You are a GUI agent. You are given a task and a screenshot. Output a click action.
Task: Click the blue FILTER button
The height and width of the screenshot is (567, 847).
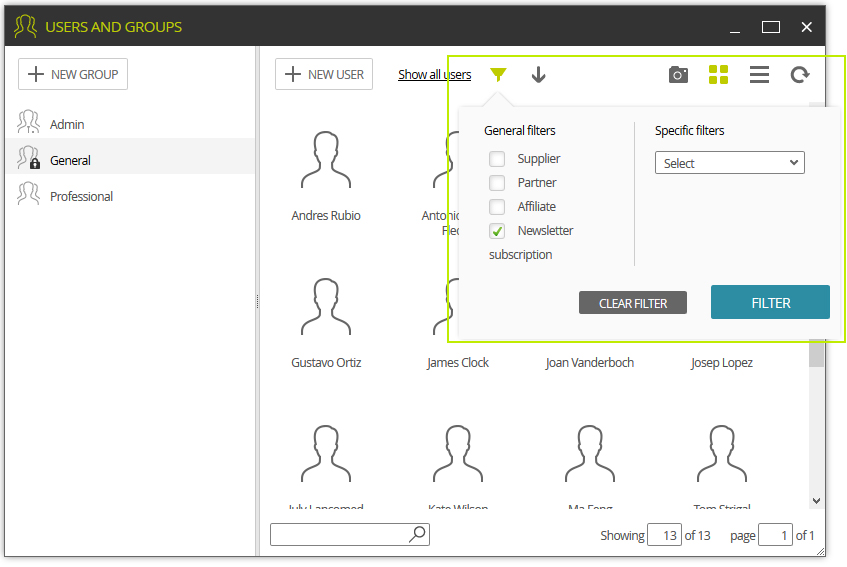770,302
